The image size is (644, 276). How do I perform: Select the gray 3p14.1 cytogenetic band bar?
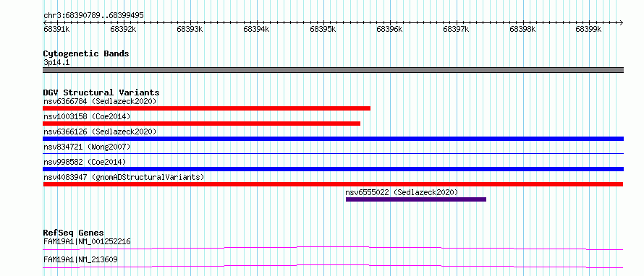pyautogui.click(x=333, y=70)
